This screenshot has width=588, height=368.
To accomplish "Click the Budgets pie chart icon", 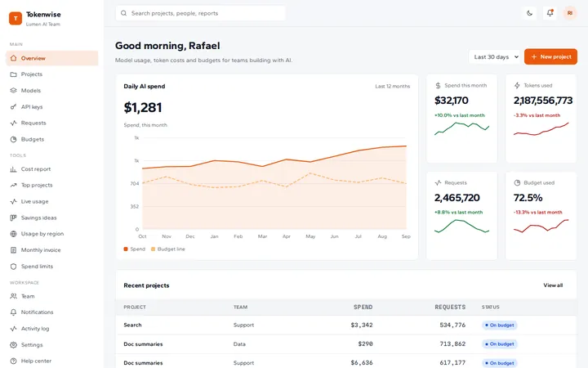I will tap(14, 139).
